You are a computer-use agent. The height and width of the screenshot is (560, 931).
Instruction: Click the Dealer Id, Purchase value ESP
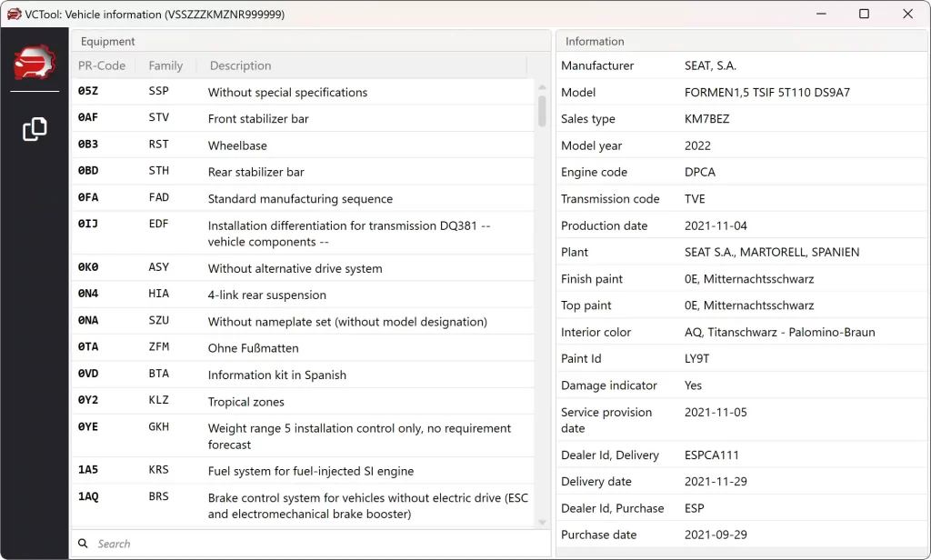tap(694, 508)
